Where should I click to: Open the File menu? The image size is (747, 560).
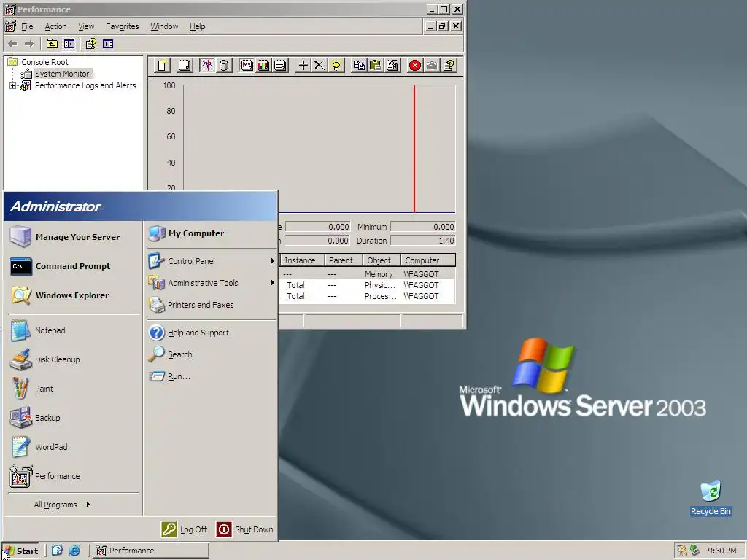27,26
